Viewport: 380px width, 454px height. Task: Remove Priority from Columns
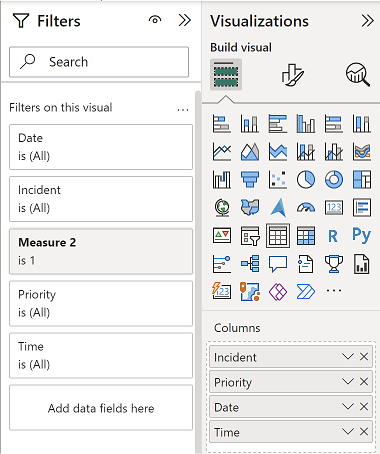(x=364, y=381)
